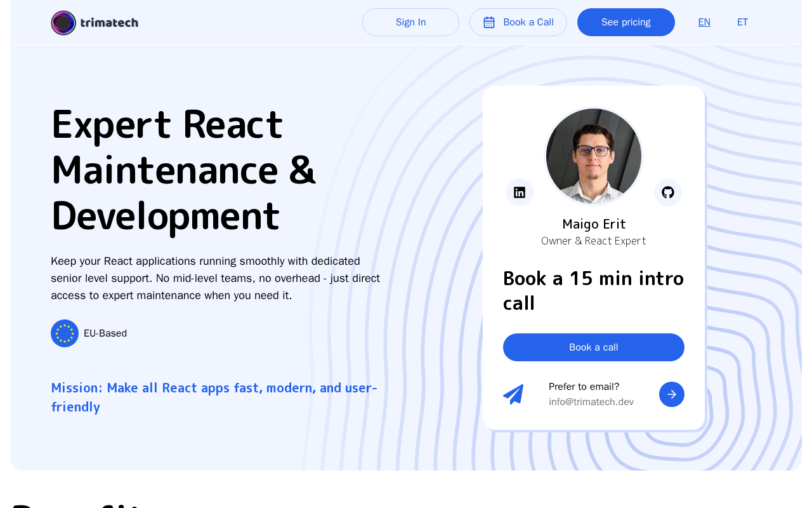812x508 pixels.
Task: Click the info@trimatech.dev email address
Action: 591,402
